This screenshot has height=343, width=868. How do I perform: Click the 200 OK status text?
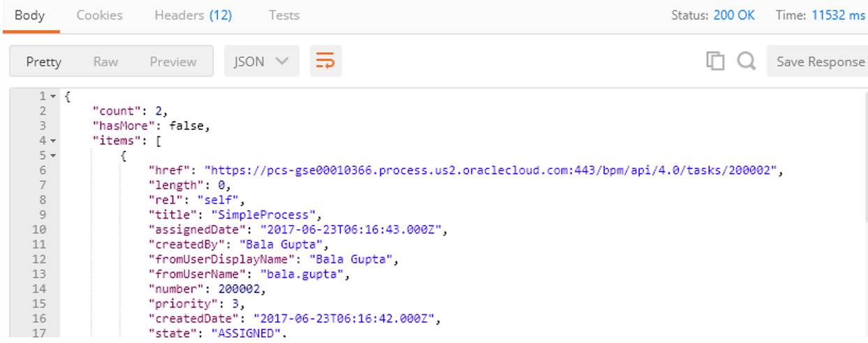point(734,15)
